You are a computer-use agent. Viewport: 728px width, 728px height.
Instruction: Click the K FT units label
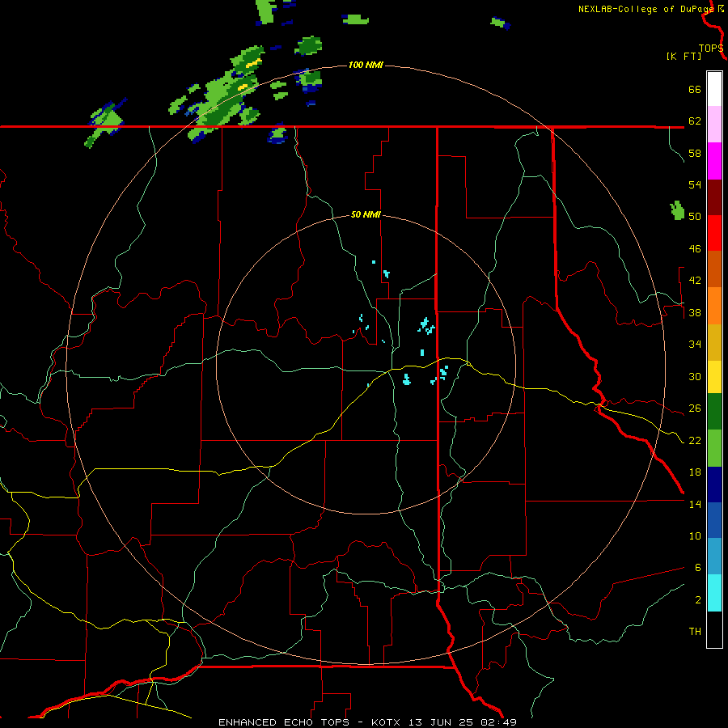point(684,56)
